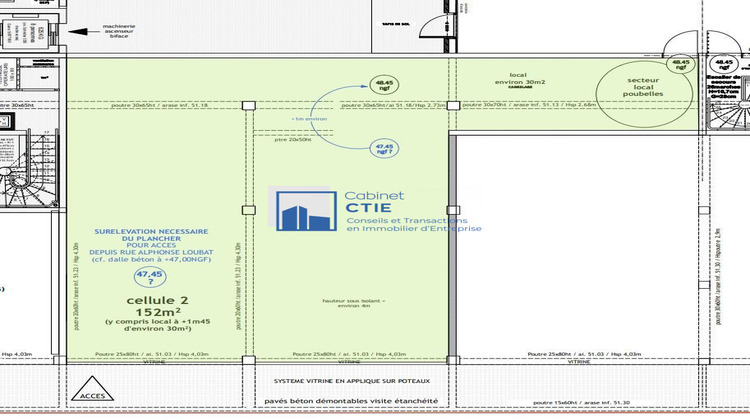The height and width of the screenshot is (420, 750).
Task: Click the "ptre 20x50ht" beam label
Action: (293, 140)
